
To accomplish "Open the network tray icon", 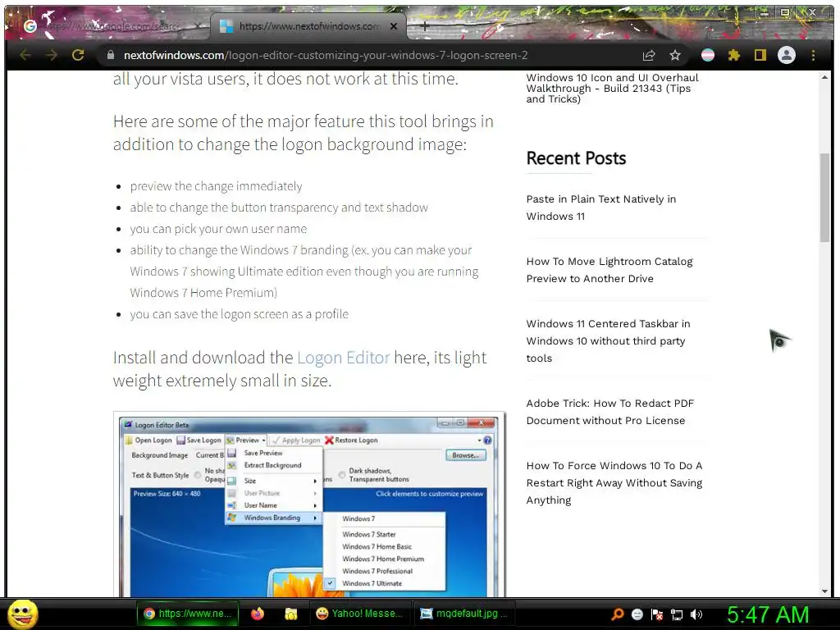I will (677, 614).
